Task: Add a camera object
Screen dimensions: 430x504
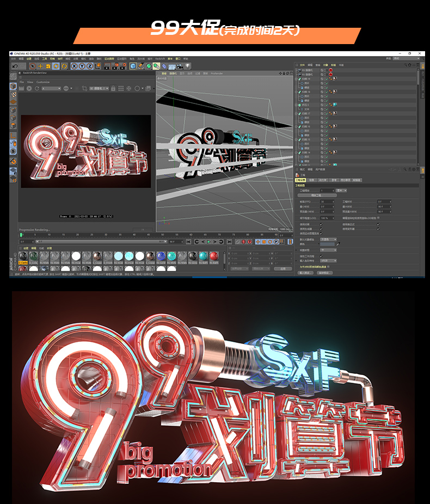Action: [180, 66]
